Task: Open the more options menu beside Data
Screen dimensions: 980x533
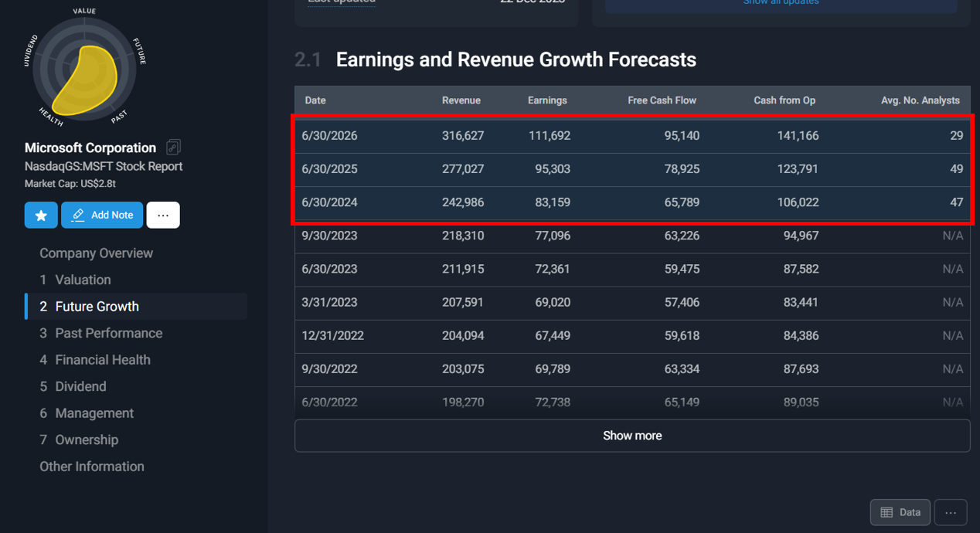Action: pyautogui.click(x=951, y=512)
